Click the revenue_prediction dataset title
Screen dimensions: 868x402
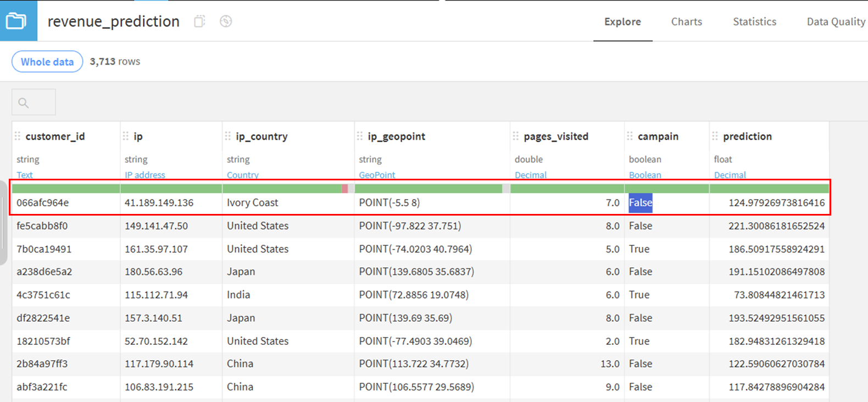click(114, 21)
